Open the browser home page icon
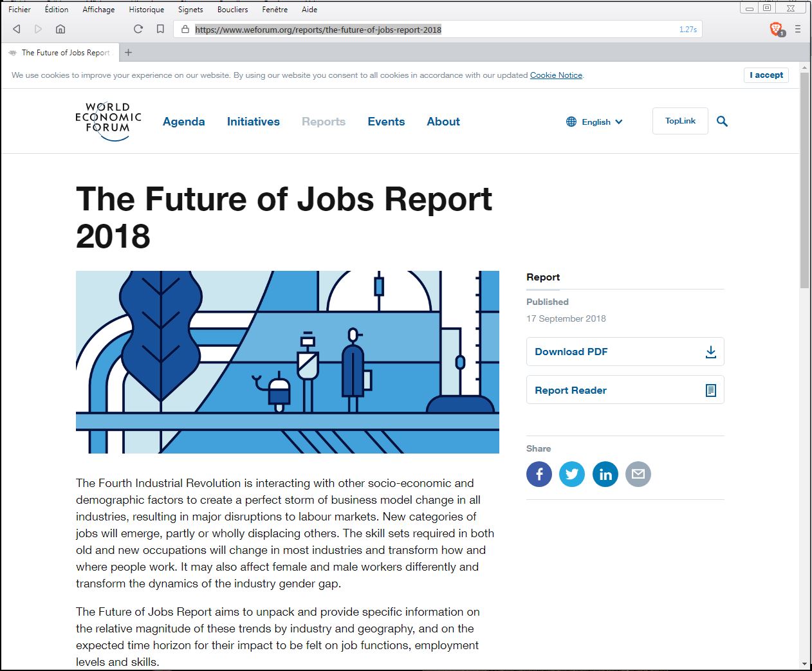Viewport: 812px width, 671px height. [60, 29]
